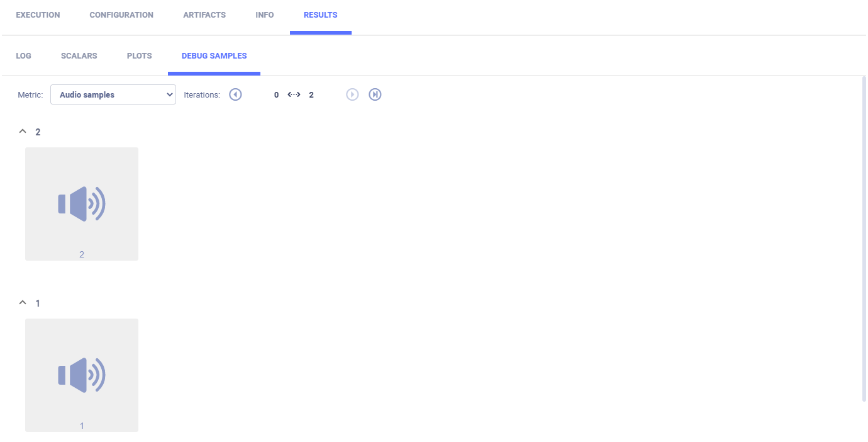868x442 pixels.
Task: Play the audio sample for iteration 2
Action: click(82, 203)
